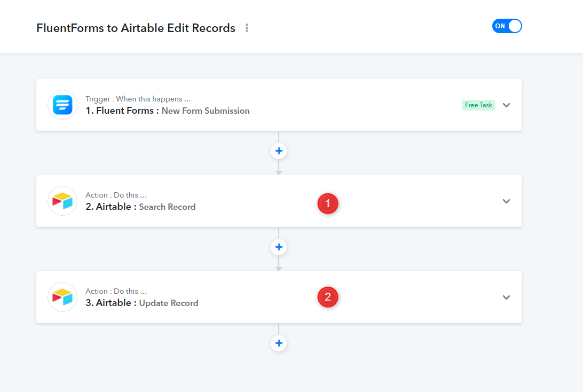The width and height of the screenshot is (583, 392).
Task: Click the text '1. Fluent Forms : New Form Submission'
Action: [167, 111]
